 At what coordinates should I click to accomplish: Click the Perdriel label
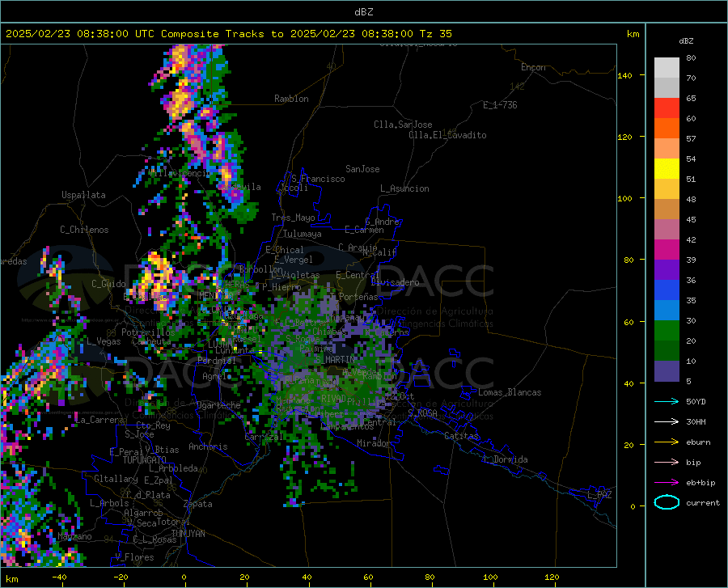[x=217, y=360]
